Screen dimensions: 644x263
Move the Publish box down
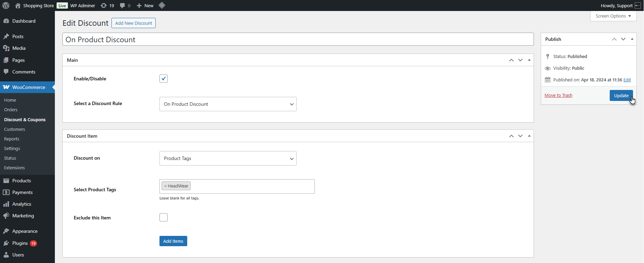(x=623, y=39)
